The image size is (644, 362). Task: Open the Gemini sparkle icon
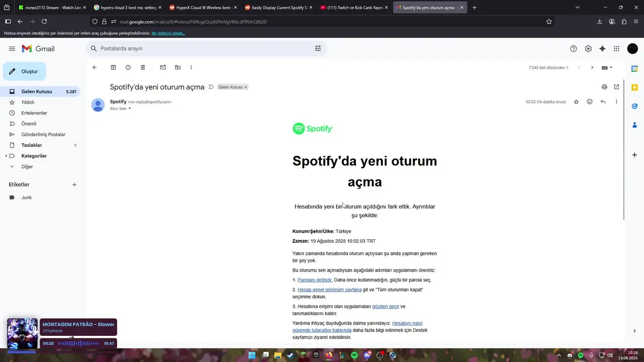pyautogui.click(x=602, y=49)
